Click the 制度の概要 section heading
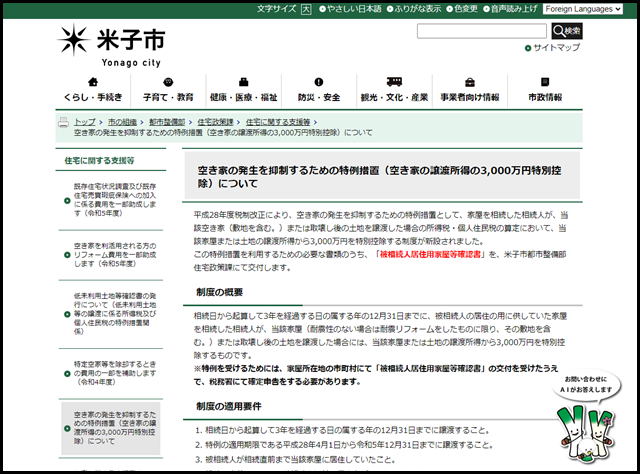This screenshot has width=640, height=474. 220,292
